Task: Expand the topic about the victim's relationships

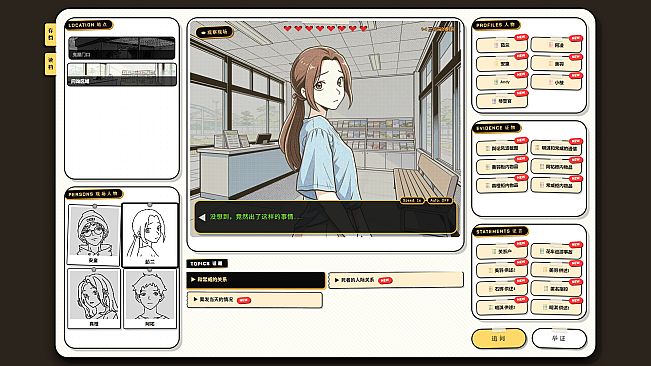Action: 396,280
